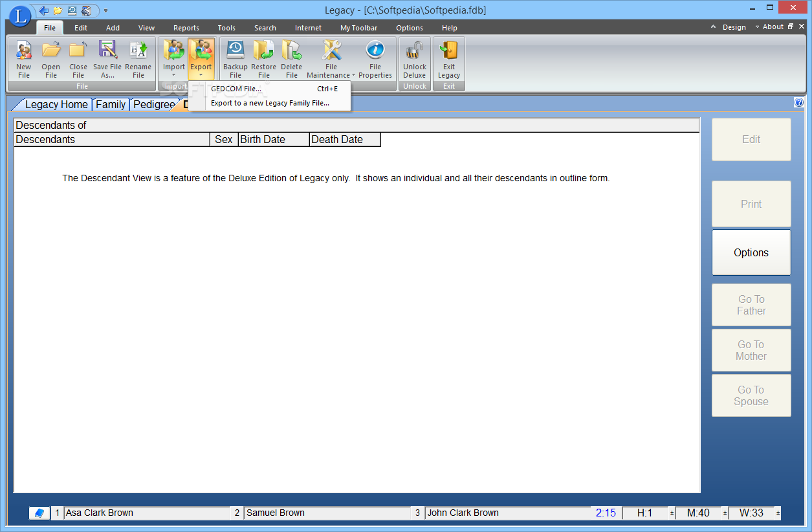Click the Exit Legacy door icon
The width and height of the screenshot is (812, 532).
[x=448, y=50]
